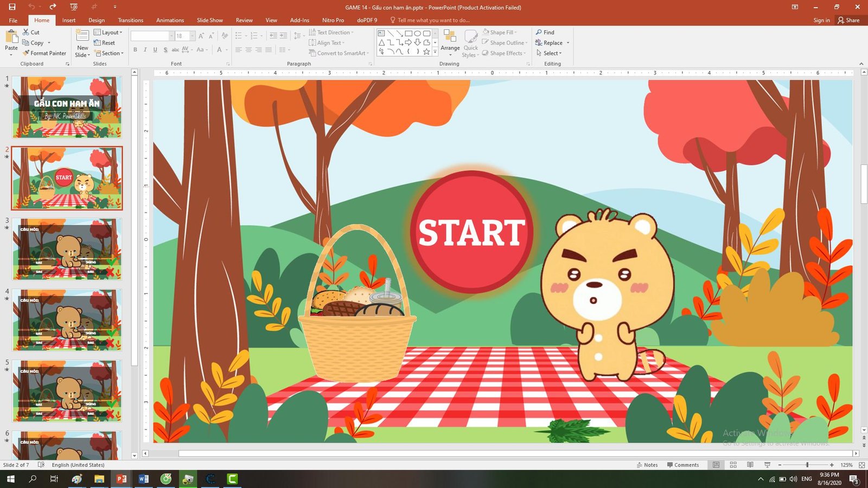The height and width of the screenshot is (488, 868).
Task: Click the Format Painter tool
Action: (44, 53)
